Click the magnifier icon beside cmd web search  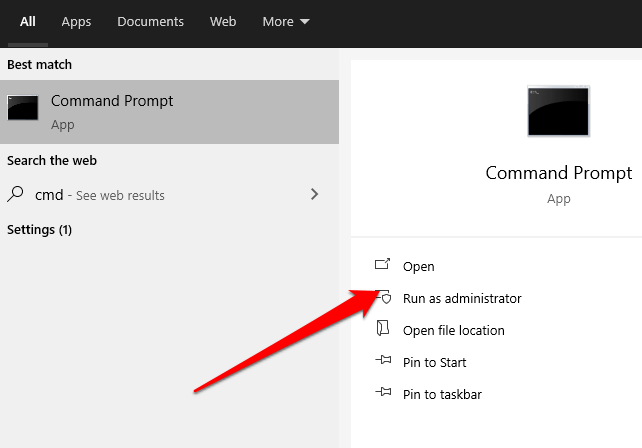click(x=16, y=195)
